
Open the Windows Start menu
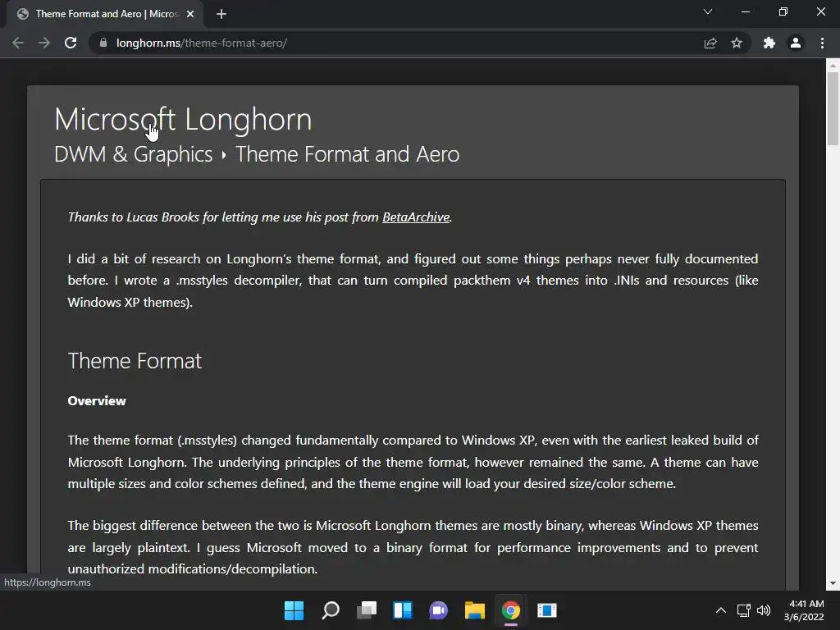coord(294,610)
